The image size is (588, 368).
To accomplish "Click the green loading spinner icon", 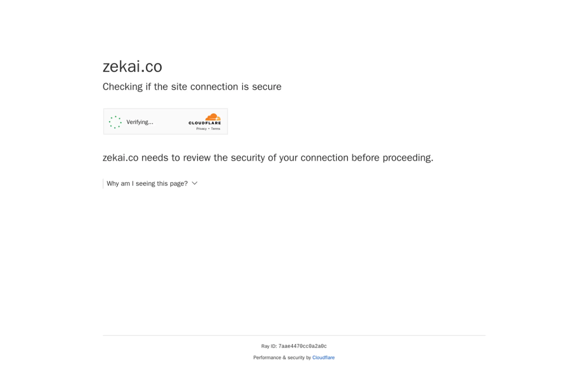I will 115,122.
